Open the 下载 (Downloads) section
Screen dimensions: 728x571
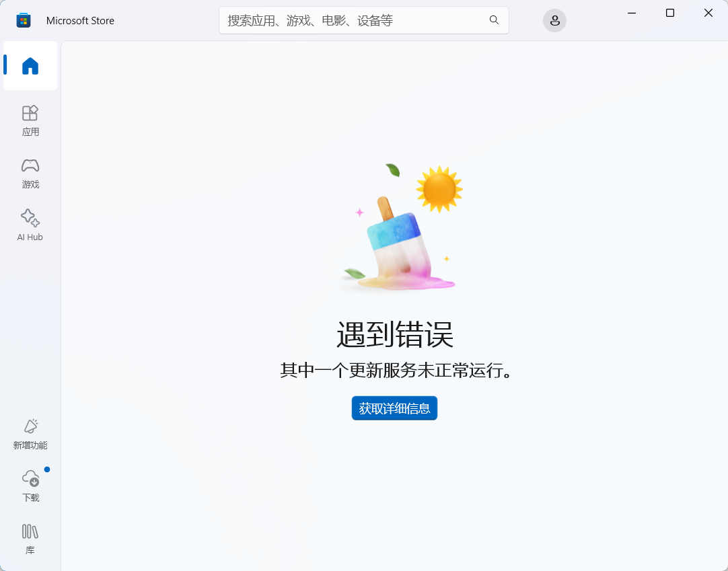click(30, 486)
